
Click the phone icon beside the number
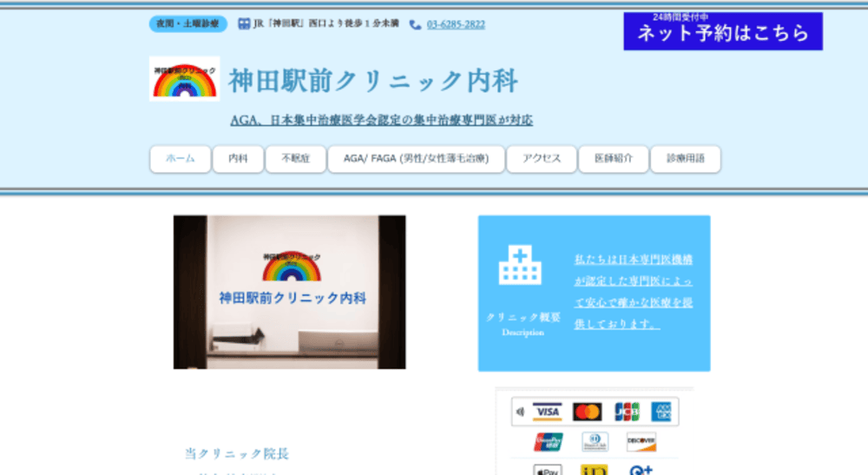click(415, 25)
